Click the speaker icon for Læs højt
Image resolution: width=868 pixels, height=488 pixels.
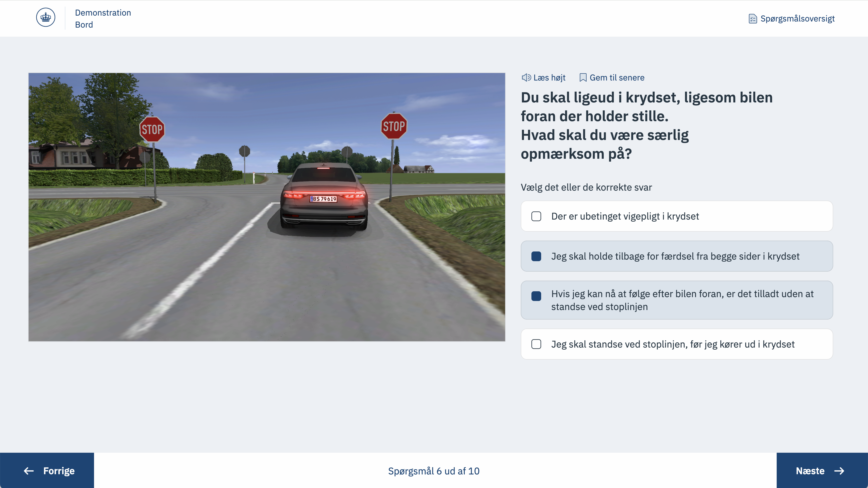[526, 78]
